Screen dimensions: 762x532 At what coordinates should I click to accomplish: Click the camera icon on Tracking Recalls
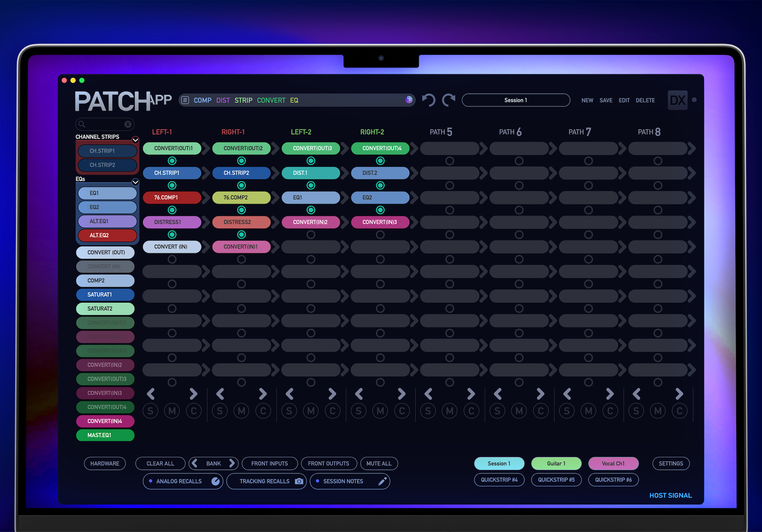click(299, 481)
